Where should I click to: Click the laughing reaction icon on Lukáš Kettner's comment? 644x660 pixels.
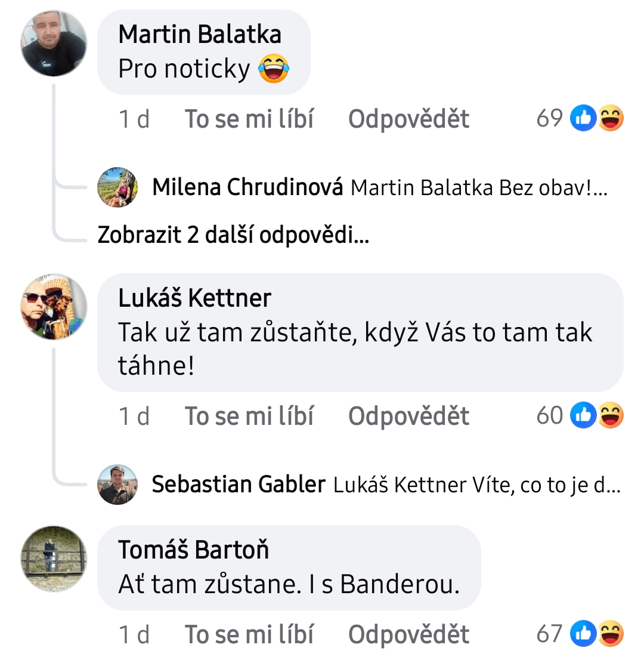(611, 415)
